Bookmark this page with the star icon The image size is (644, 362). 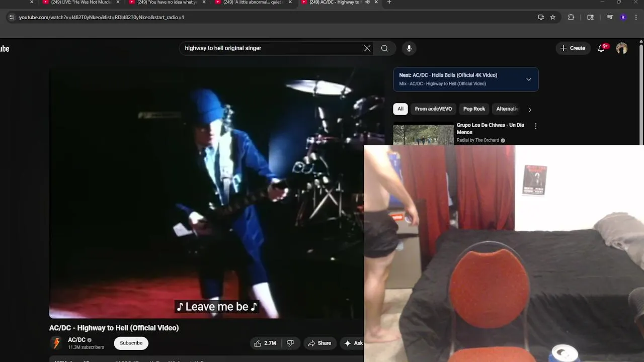pos(553,17)
